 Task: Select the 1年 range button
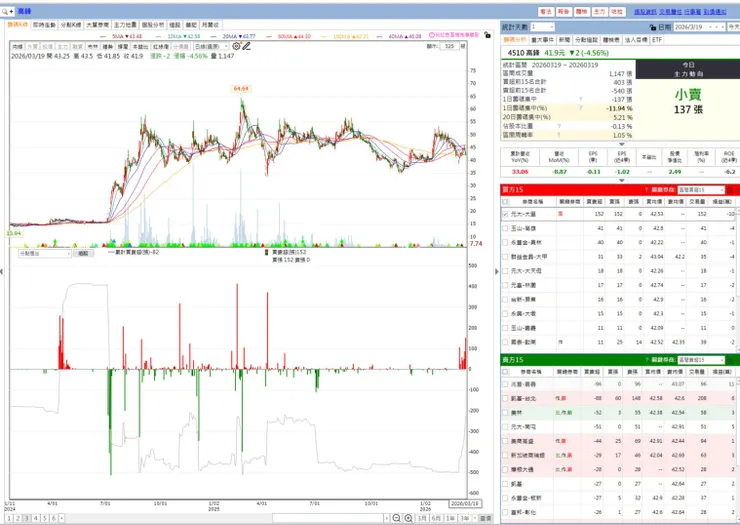[x=451, y=518]
